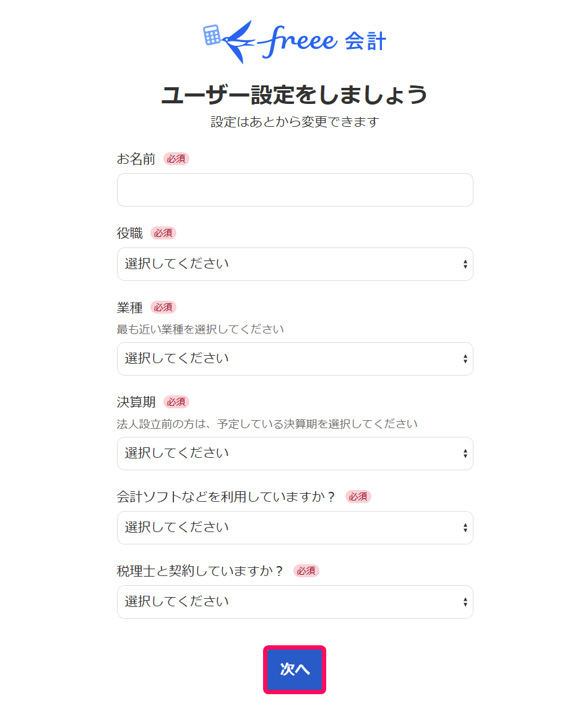Click the arrows on 会計ソフト select box
The height and width of the screenshot is (722, 588).
coord(465,528)
